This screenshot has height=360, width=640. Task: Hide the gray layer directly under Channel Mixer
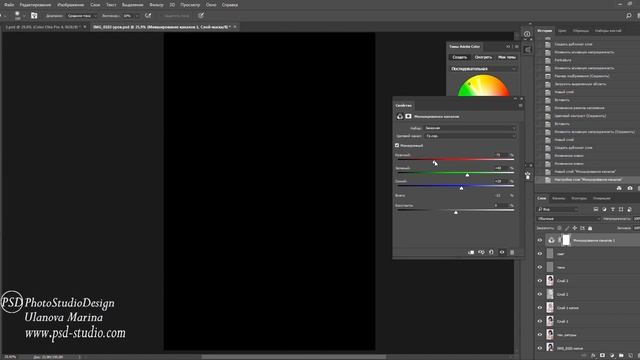540,254
